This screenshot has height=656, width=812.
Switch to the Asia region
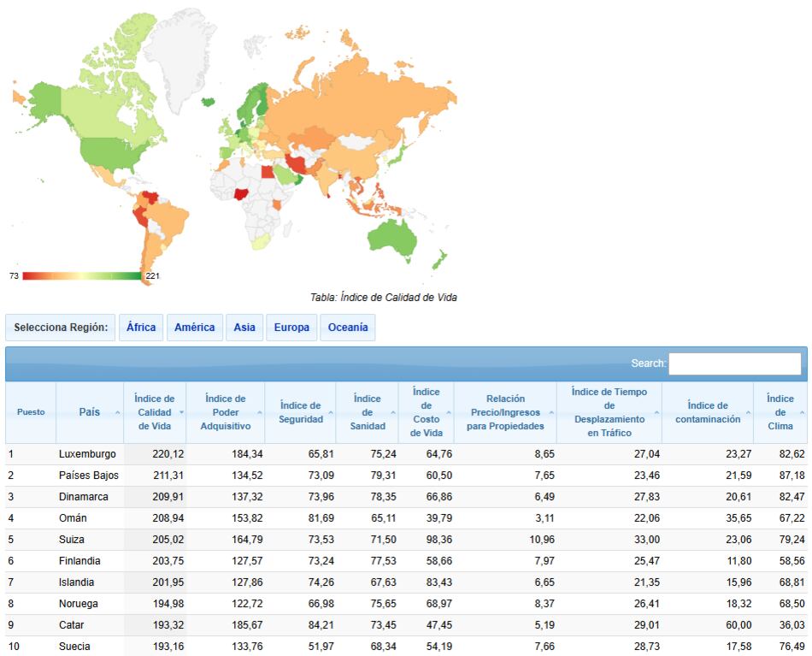(x=244, y=328)
